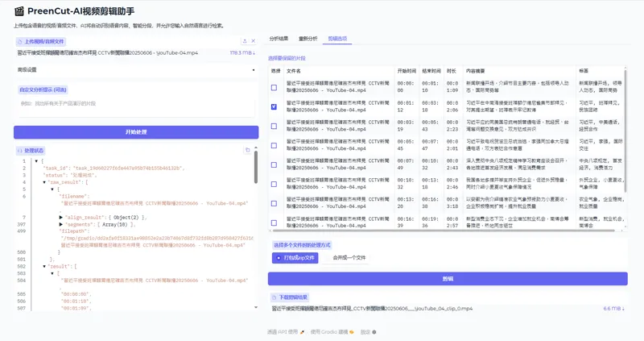Switch to the 分析结果 tab
Viewport: 644px width, 341px height.
coord(279,38)
